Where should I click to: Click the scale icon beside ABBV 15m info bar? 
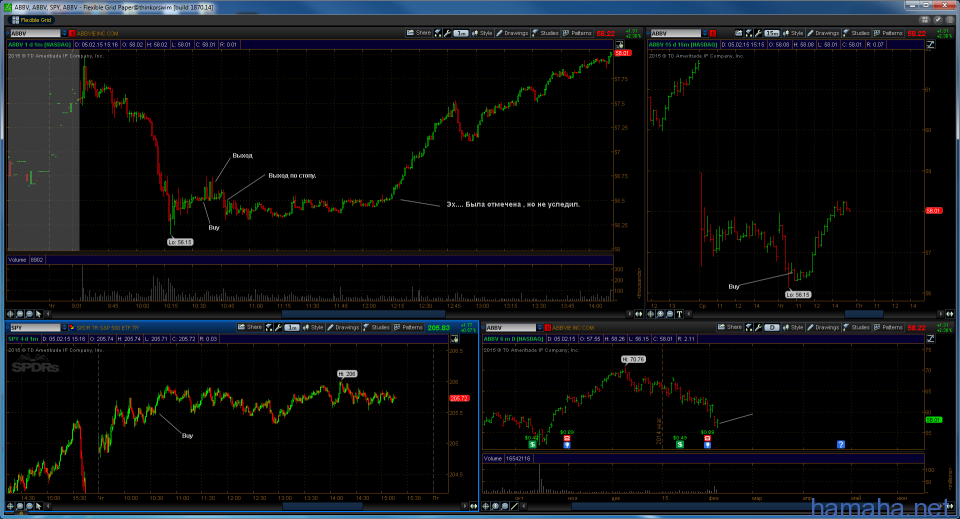pyautogui.click(x=931, y=45)
